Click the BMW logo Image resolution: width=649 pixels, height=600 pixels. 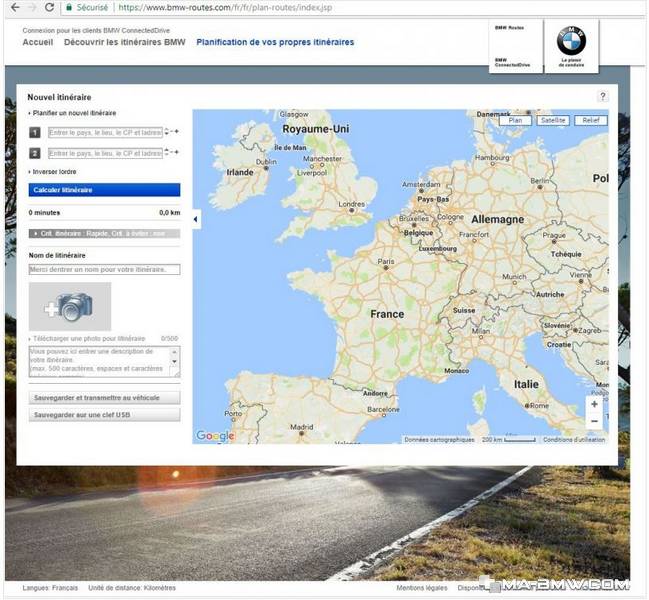[x=571, y=41]
